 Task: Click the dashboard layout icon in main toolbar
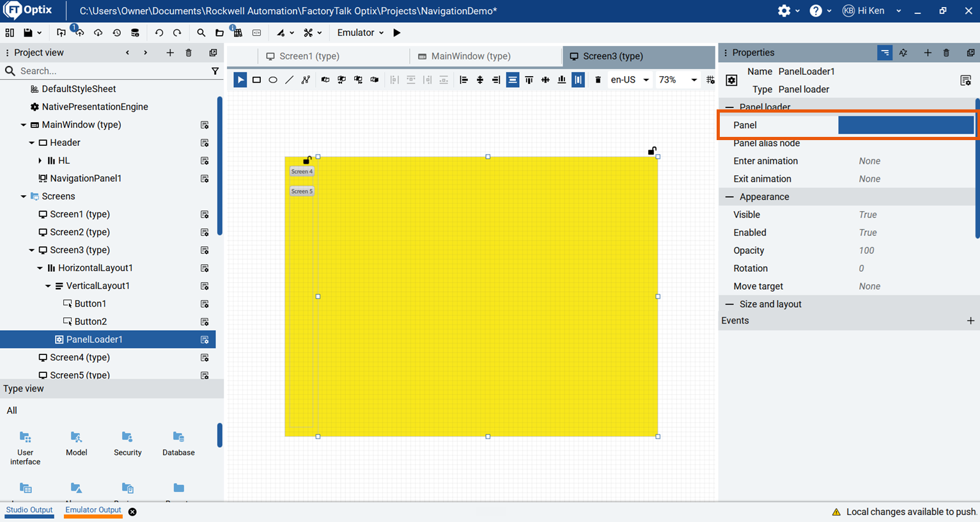[x=10, y=33]
